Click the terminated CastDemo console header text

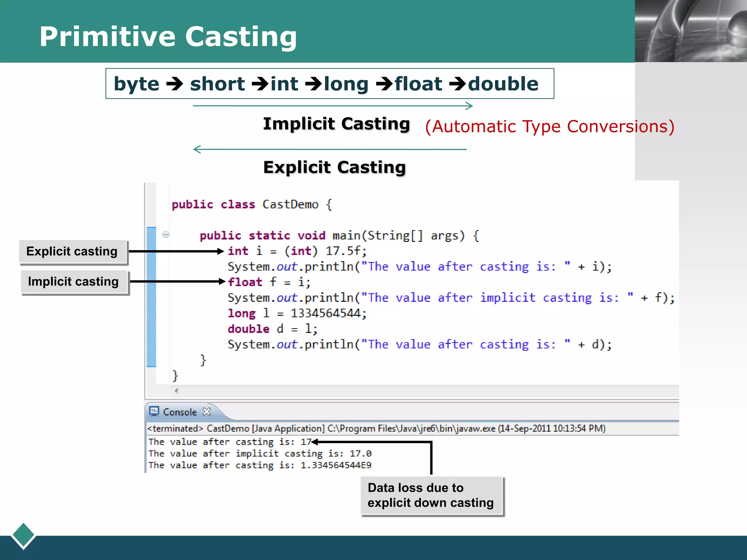pos(376,428)
